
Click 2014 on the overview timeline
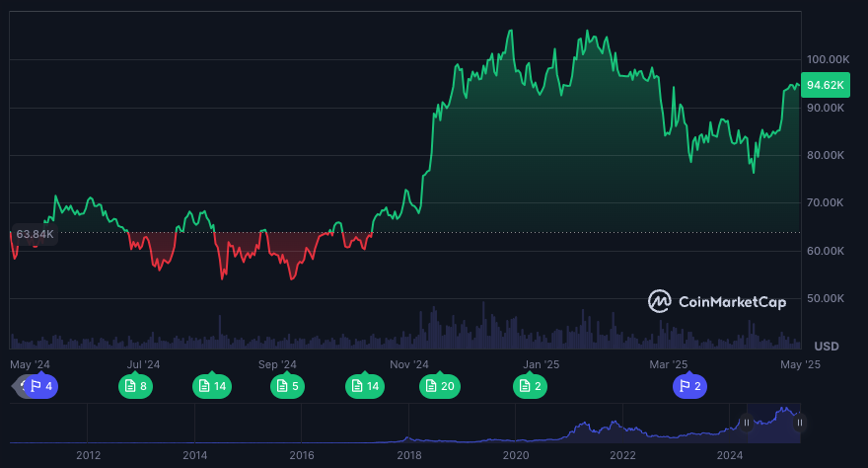pyautogui.click(x=195, y=455)
